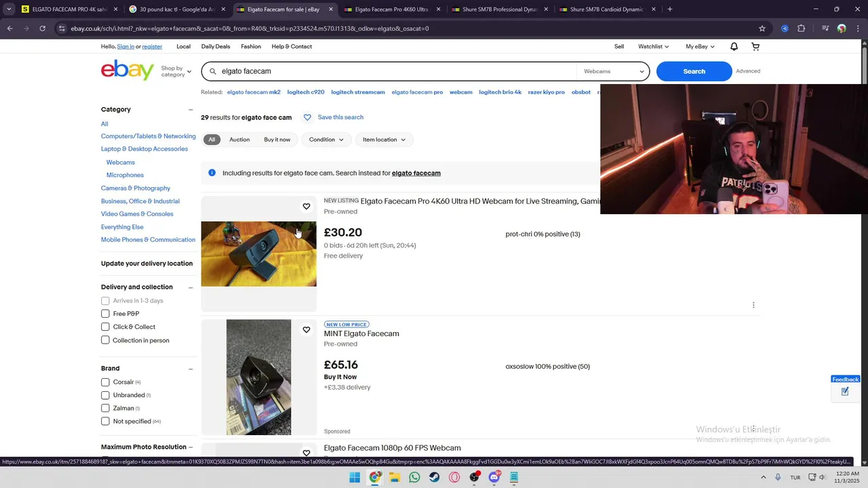868x488 pixels.
Task: Add MINT Elgato Facecam to watchlist heart
Action: [307, 330]
